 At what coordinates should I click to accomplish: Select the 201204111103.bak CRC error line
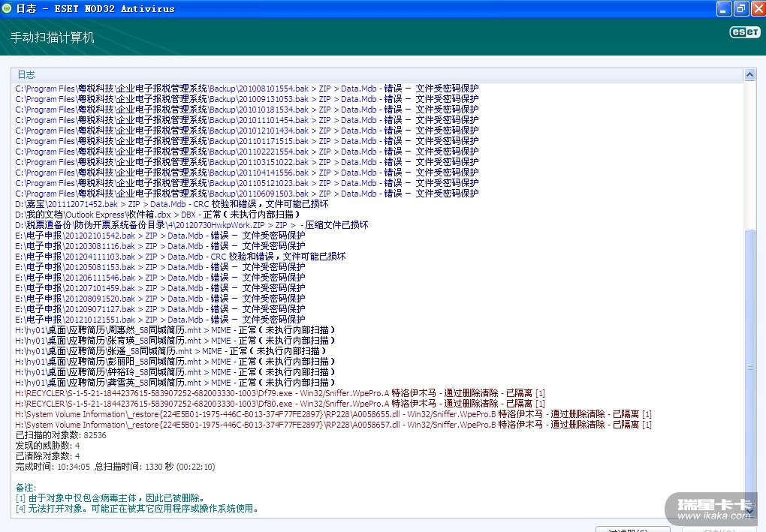coord(180,256)
